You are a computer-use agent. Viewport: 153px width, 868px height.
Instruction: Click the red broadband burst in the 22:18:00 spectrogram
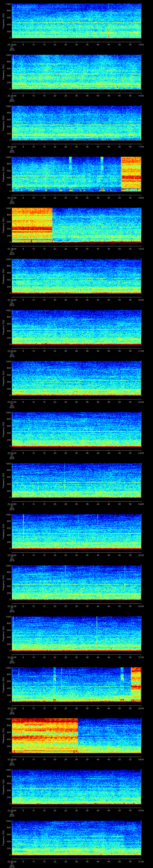coord(32,225)
